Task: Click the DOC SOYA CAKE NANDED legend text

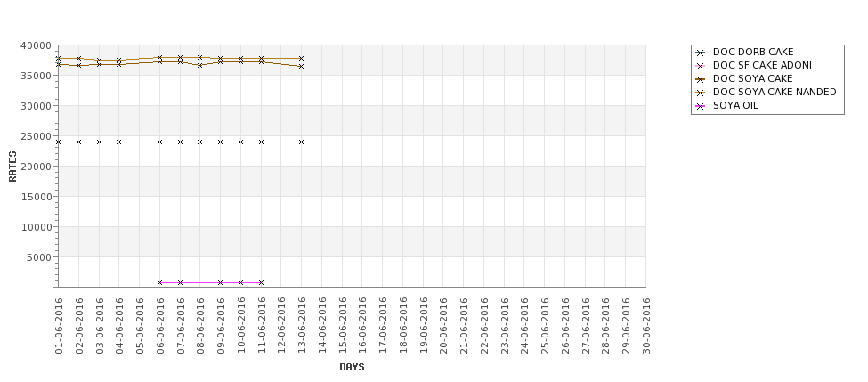Action: (775, 92)
